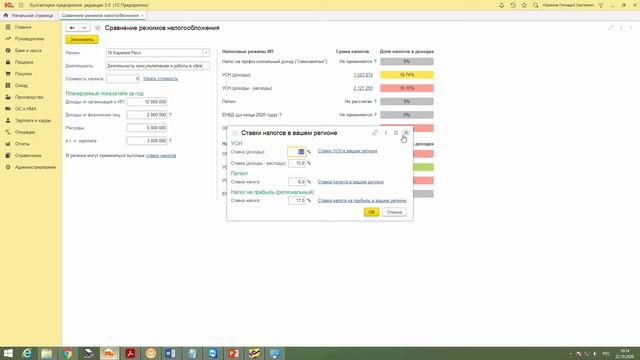Click the Расходы amount field
640x360 pixels.
tap(147, 128)
